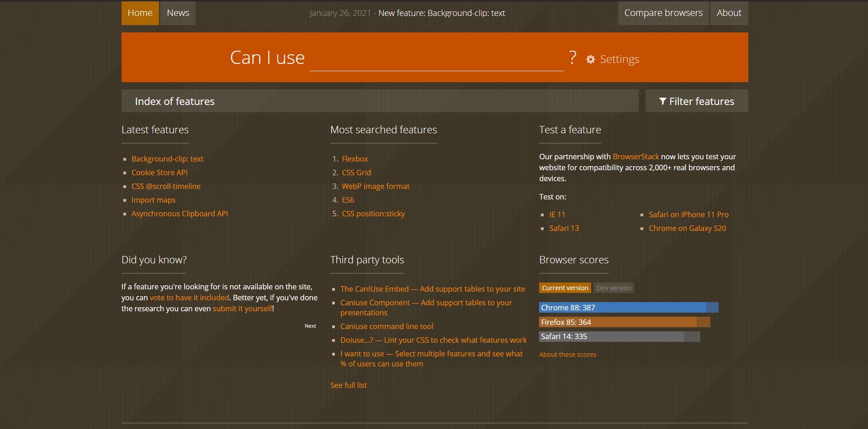Open the News tab
Viewport: 868px width, 429px height.
[178, 13]
